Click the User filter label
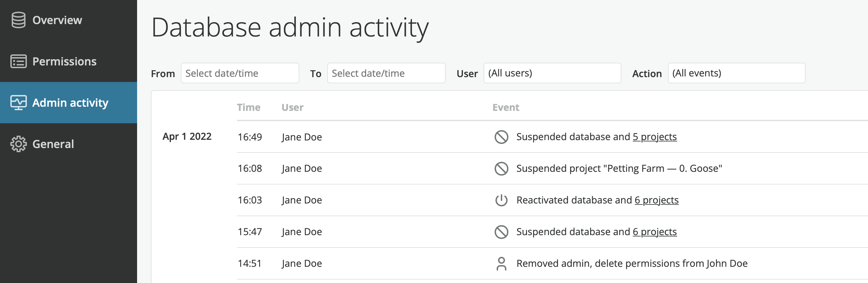The width and height of the screenshot is (868, 283). [467, 74]
